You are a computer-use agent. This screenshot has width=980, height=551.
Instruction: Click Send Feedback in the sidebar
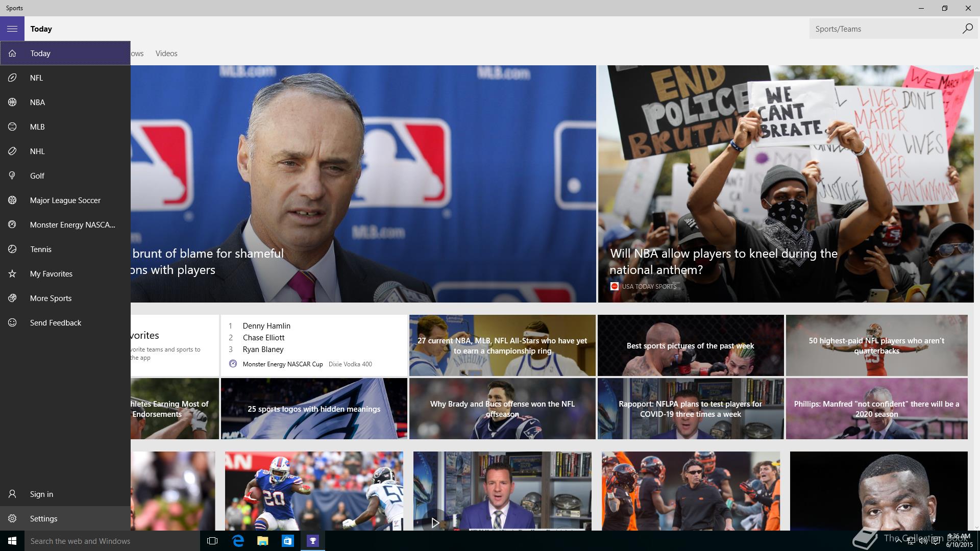coord(65,322)
